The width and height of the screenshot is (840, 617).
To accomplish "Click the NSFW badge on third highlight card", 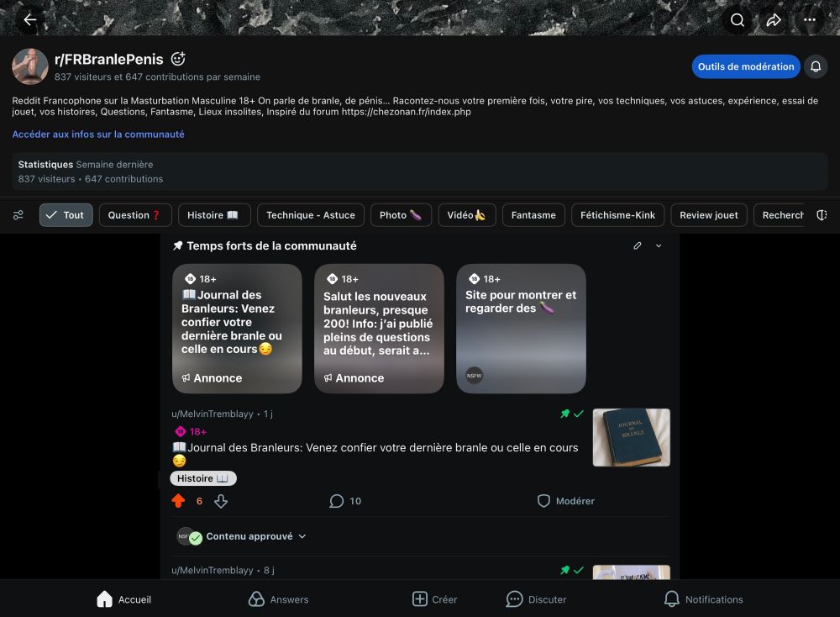I will (474, 375).
